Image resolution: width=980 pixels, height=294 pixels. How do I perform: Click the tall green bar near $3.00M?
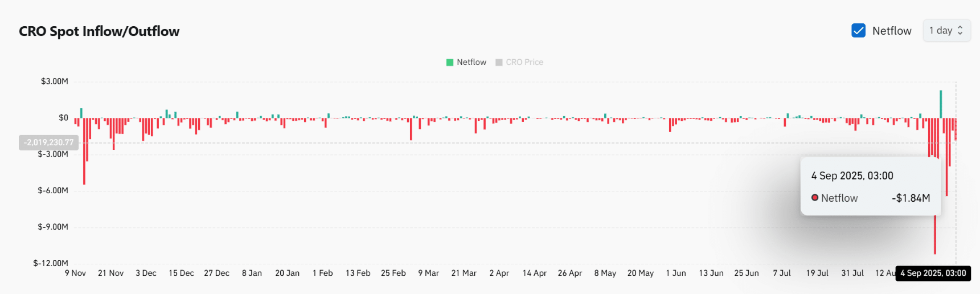pos(941,103)
